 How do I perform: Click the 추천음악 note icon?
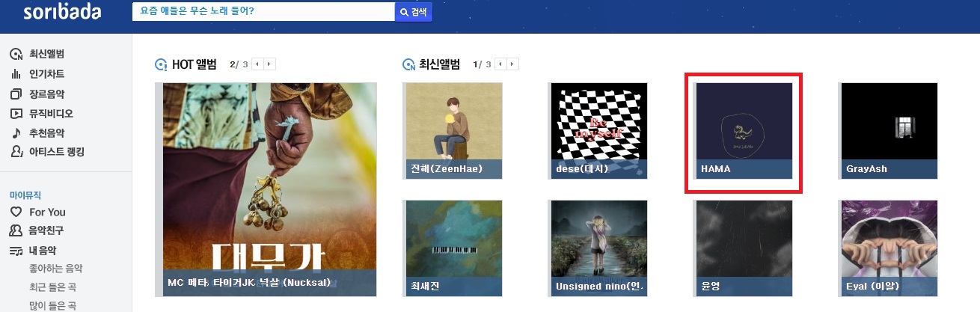16,133
